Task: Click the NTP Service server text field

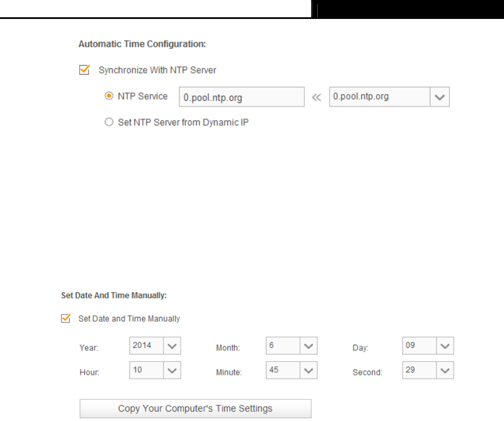Action: (x=242, y=97)
